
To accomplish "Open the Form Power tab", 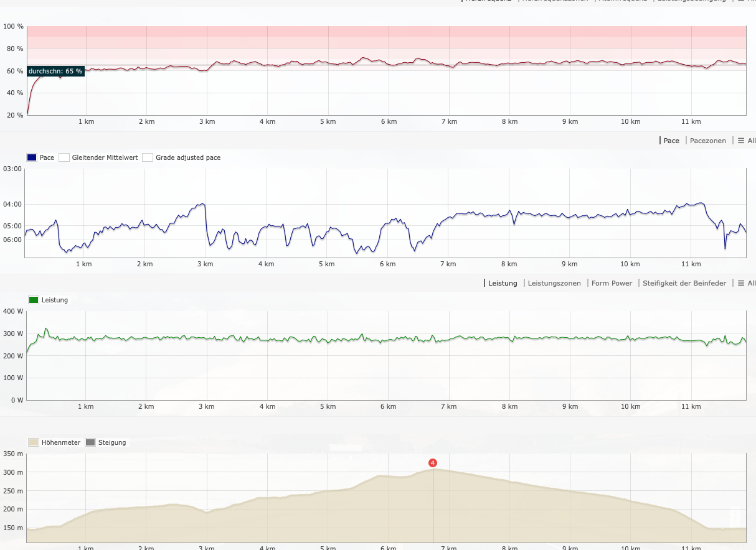I will pos(612,283).
